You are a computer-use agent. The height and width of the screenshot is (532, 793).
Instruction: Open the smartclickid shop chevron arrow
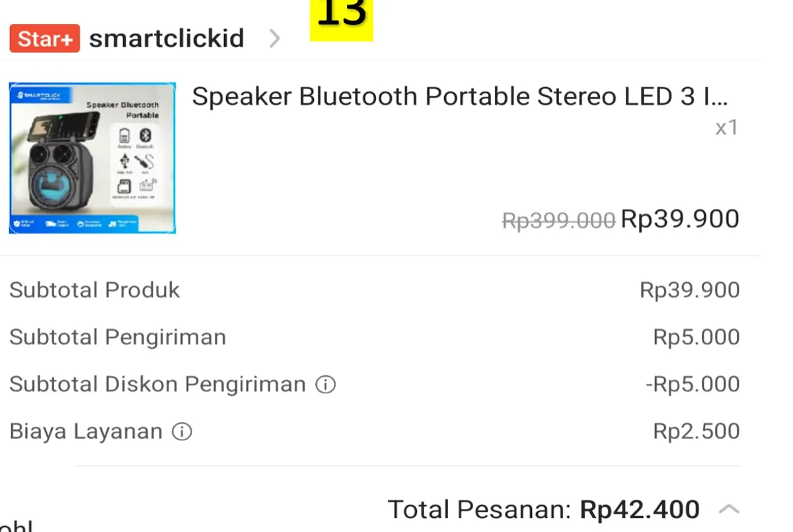(275, 39)
